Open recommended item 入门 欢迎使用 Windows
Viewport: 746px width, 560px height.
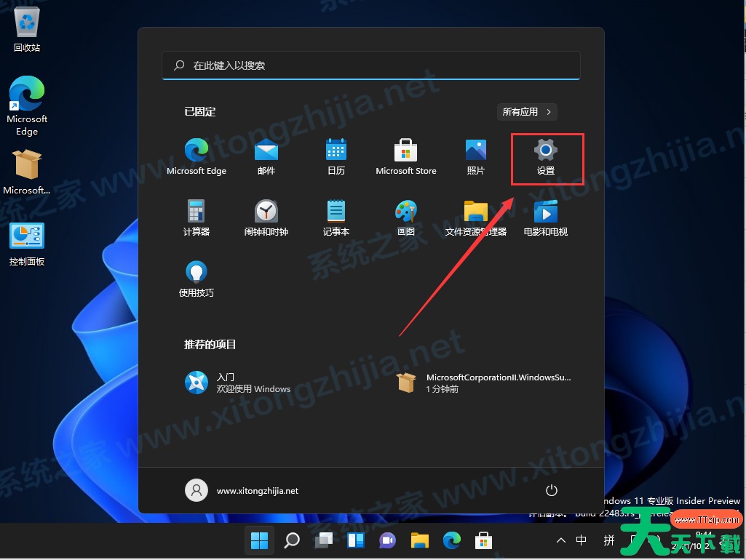tap(238, 383)
